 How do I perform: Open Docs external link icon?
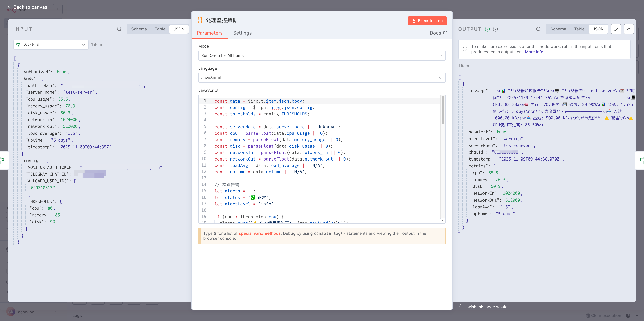(x=445, y=33)
